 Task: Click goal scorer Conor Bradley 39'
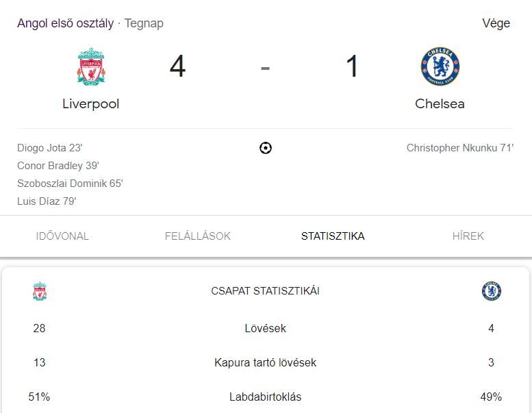click(59, 166)
